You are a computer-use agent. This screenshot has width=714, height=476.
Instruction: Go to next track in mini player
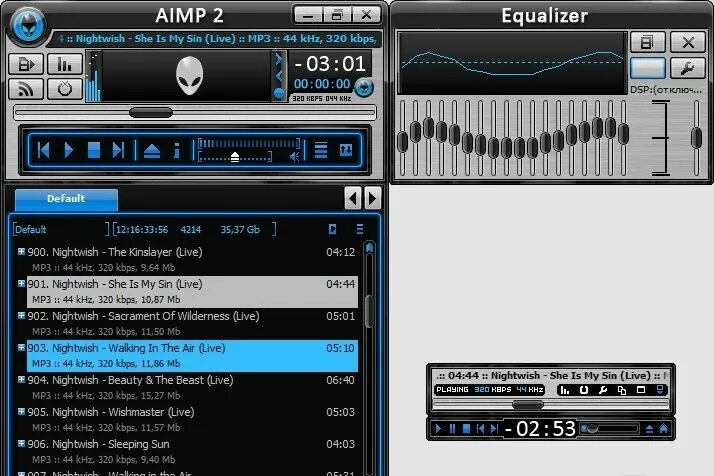pyautogui.click(x=495, y=429)
